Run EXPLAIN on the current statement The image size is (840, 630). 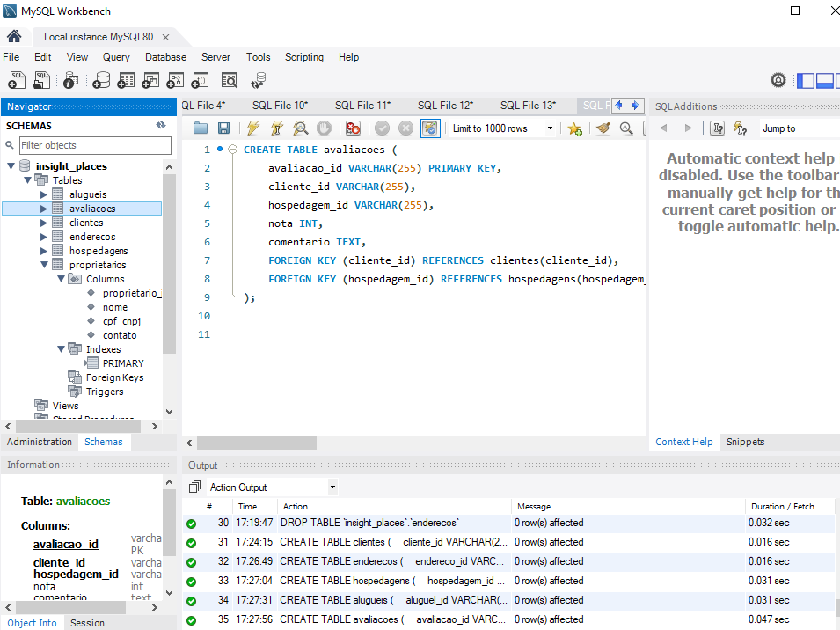(301, 128)
